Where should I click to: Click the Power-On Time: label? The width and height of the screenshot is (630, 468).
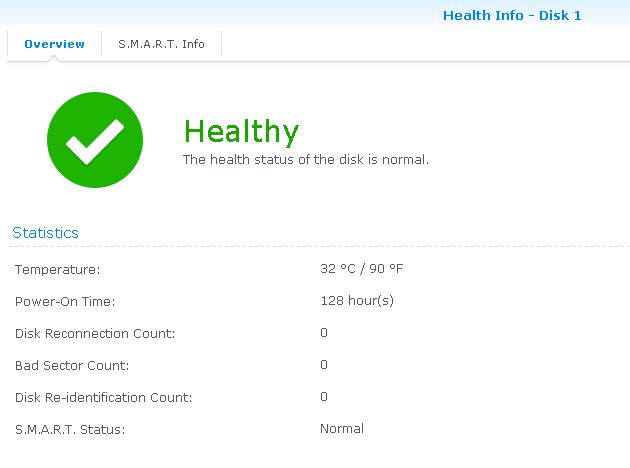click(x=65, y=301)
